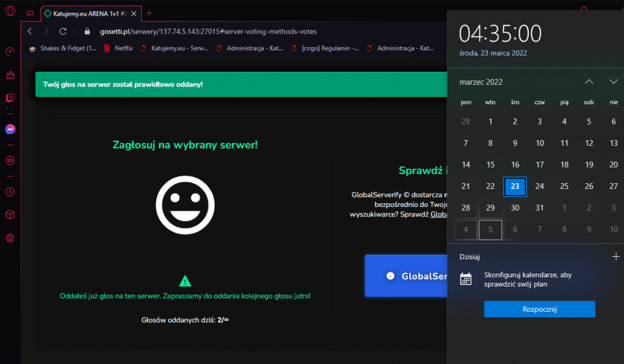
Task: Open Twitch panel in sidebar
Action: click(x=10, y=98)
